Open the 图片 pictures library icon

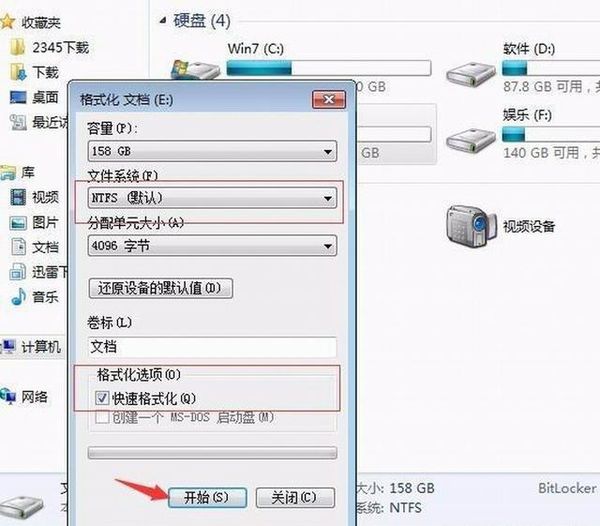[18, 223]
